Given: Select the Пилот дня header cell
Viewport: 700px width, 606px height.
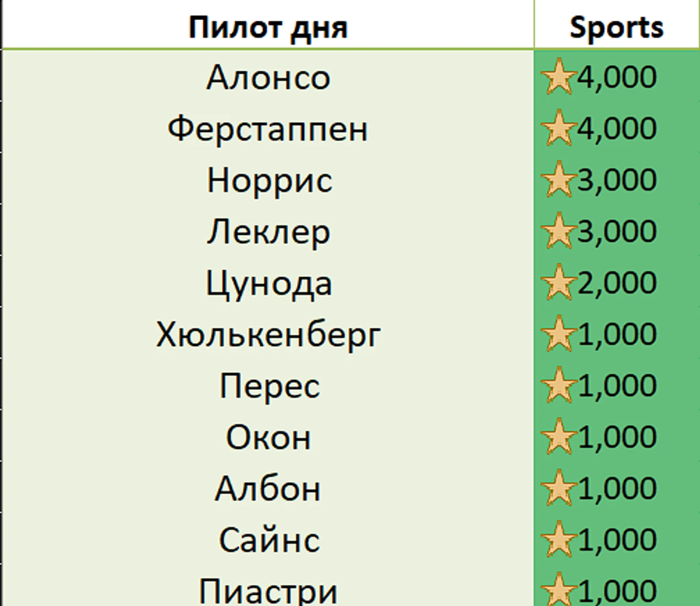Looking at the screenshot, I should [268, 27].
